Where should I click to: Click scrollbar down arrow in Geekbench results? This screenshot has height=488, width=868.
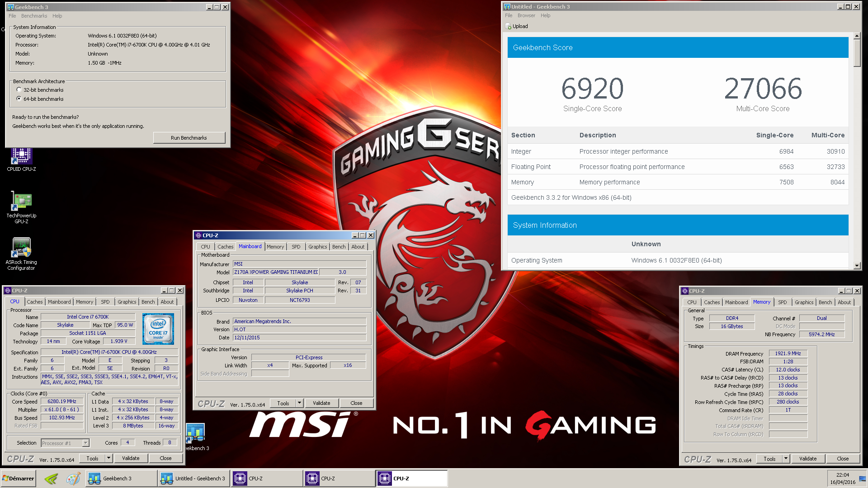point(857,266)
